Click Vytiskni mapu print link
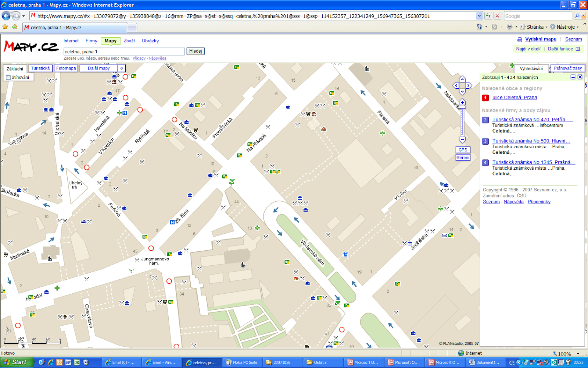Image resolution: width=588 pixels, height=368 pixels. coord(541,39)
